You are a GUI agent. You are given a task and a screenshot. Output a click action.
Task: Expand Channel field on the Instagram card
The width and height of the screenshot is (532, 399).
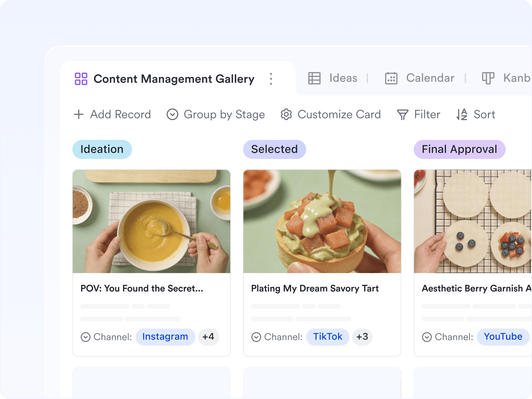85,337
